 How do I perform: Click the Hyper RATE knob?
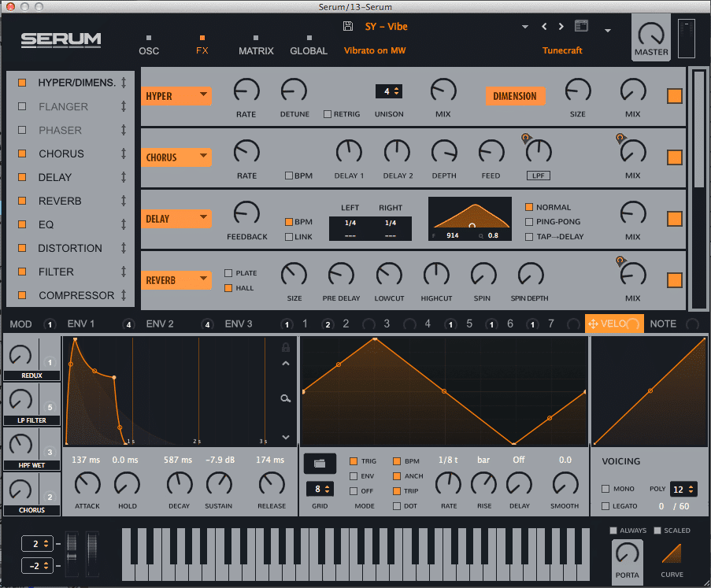[x=246, y=91]
